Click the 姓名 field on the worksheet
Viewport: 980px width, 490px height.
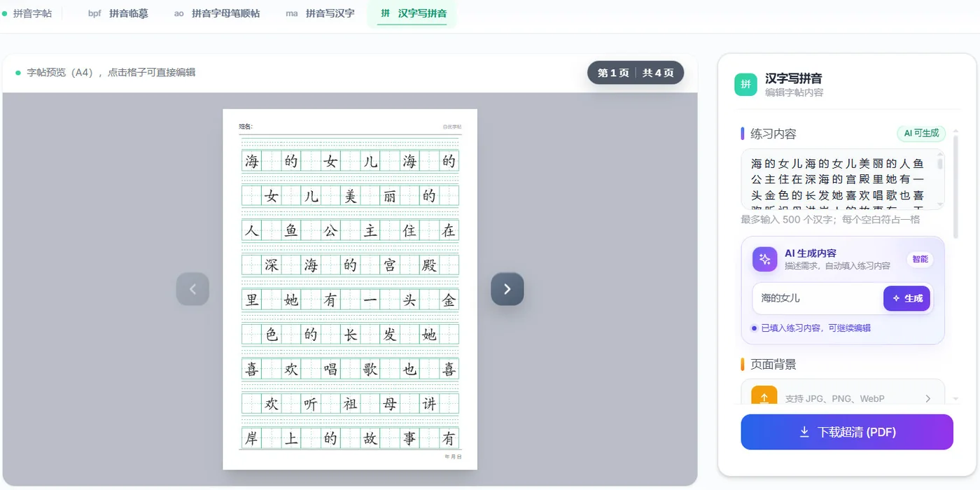tap(246, 127)
